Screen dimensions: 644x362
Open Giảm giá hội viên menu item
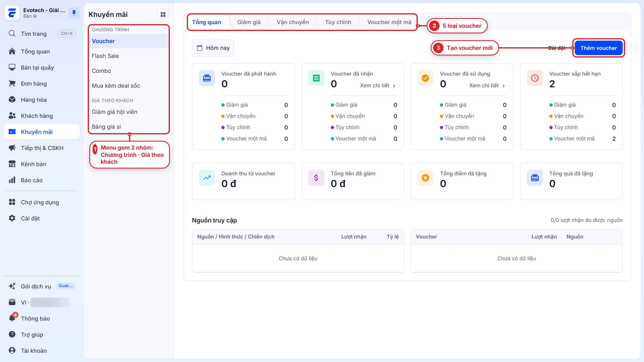pyautogui.click(x=129, y=112)
